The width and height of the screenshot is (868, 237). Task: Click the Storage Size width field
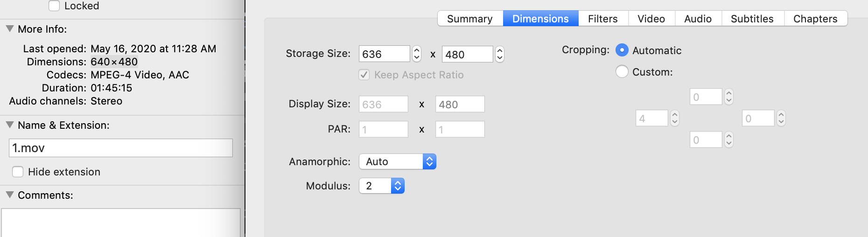point(384,54)
